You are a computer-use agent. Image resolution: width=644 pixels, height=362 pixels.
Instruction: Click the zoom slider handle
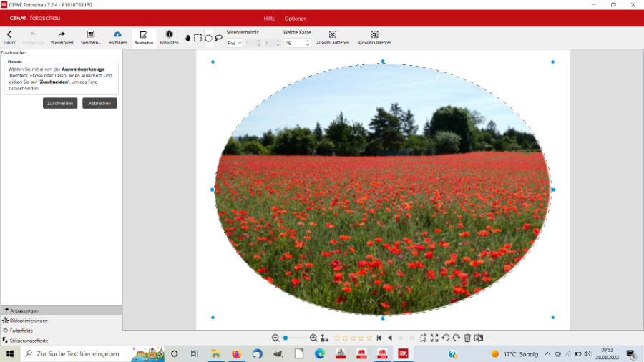click(x=285, y=338)
